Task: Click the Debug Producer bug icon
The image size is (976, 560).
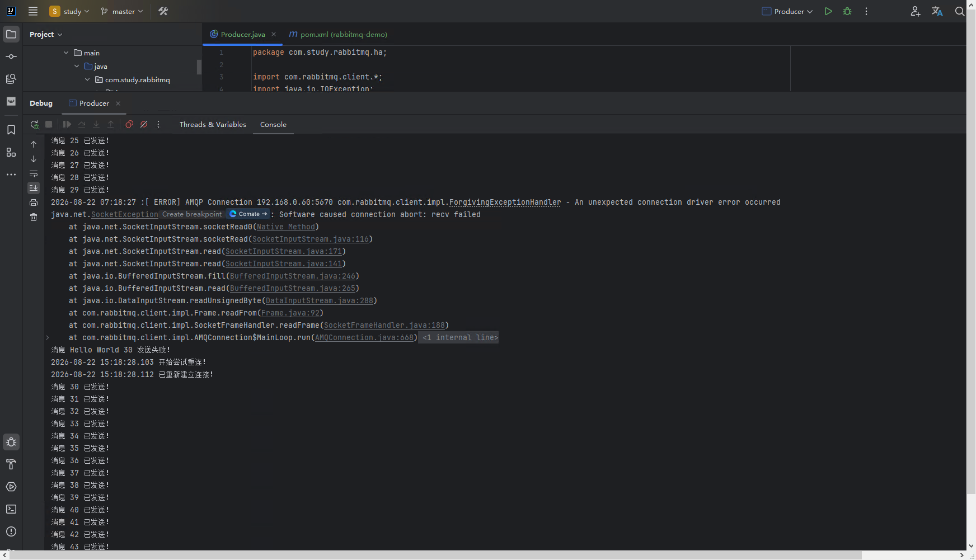Action: (847, 11)
